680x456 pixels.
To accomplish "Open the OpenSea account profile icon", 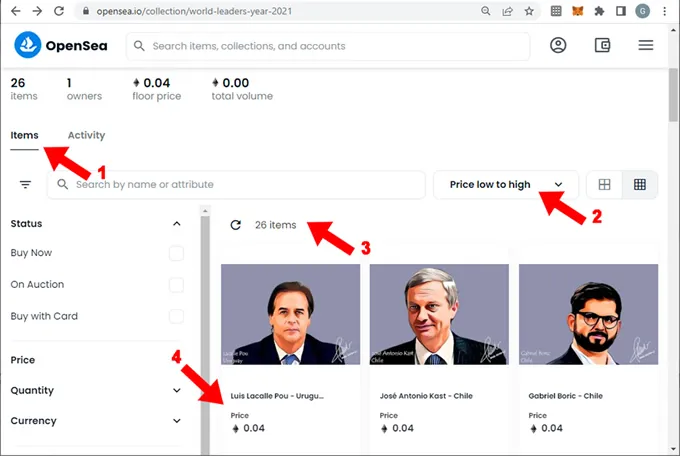I will [558, 45].
